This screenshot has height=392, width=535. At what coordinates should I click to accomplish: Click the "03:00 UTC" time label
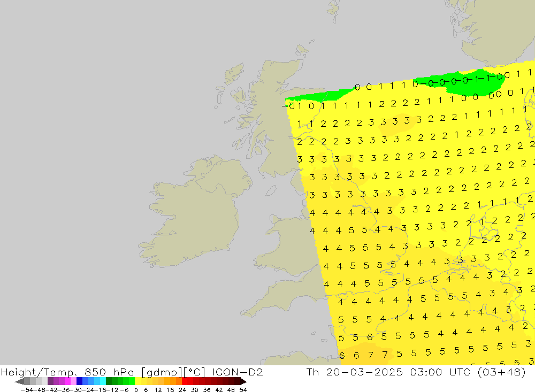[440, 372]
